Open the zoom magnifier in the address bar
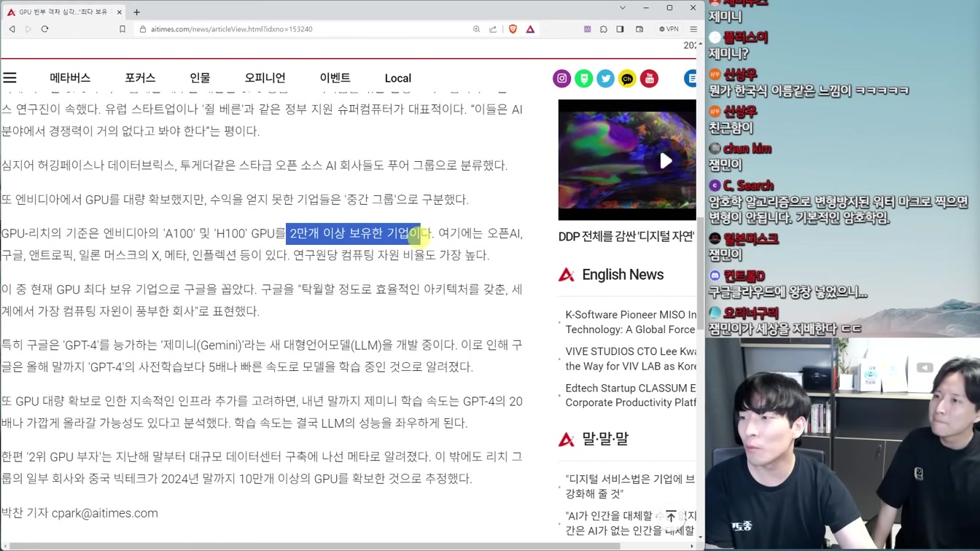980x551 pixels. [x=476, y=29]
